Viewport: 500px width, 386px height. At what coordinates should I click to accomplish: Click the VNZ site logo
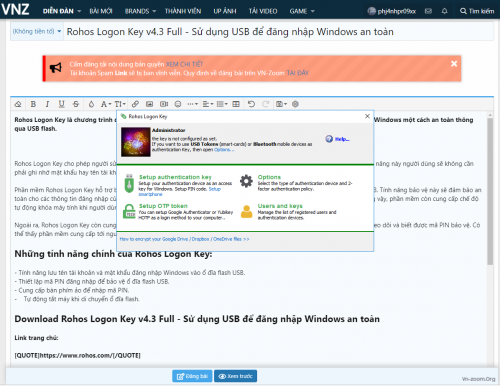coord(15,9)
